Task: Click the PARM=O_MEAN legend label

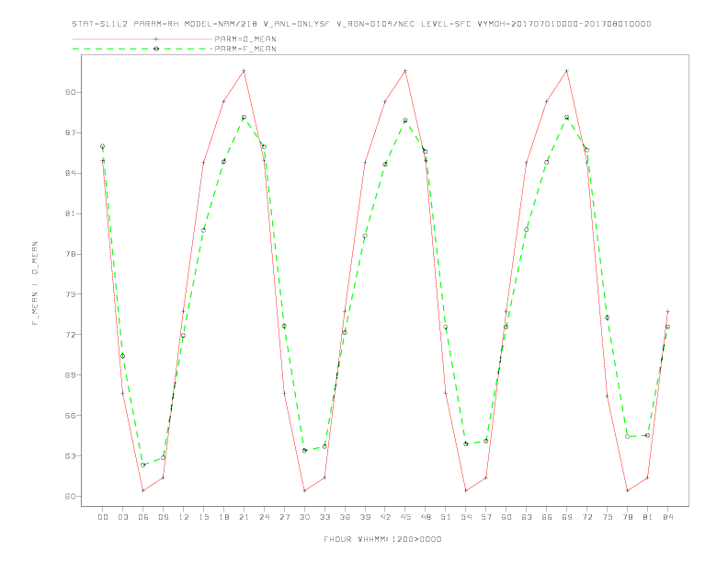Action: [245, 39]
